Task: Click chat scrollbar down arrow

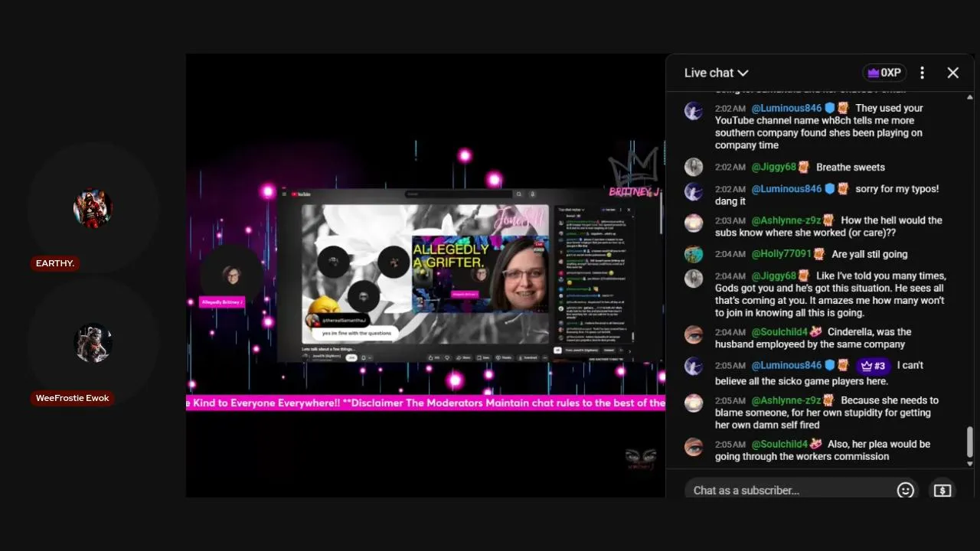Action: tap(970, 464)
